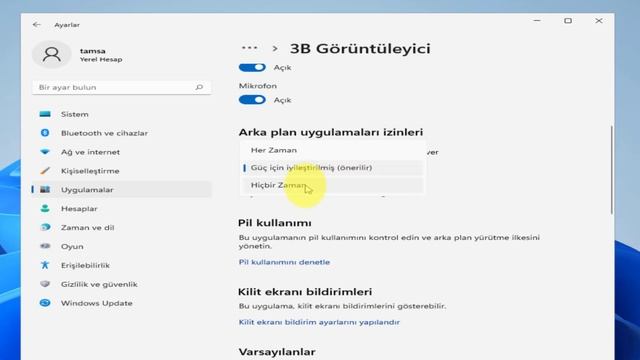Image resolution: width=640 pixels, height=360 pixels.
Task: Click the Pil kullanımı heading
Action: 275,223
